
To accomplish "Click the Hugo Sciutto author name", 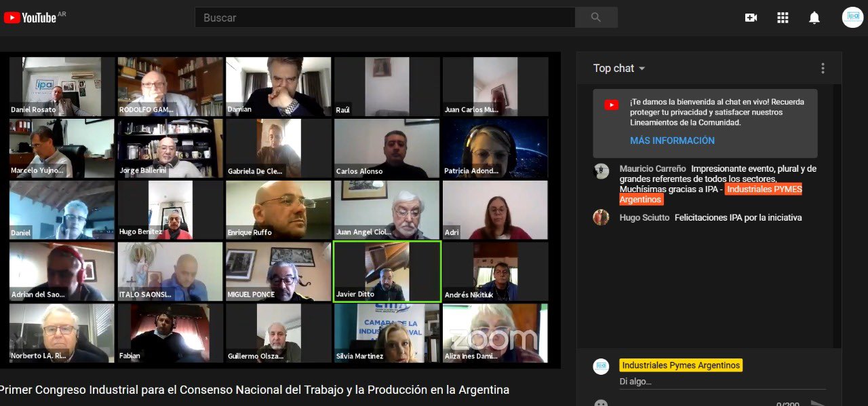I will (x=644, y=218).
